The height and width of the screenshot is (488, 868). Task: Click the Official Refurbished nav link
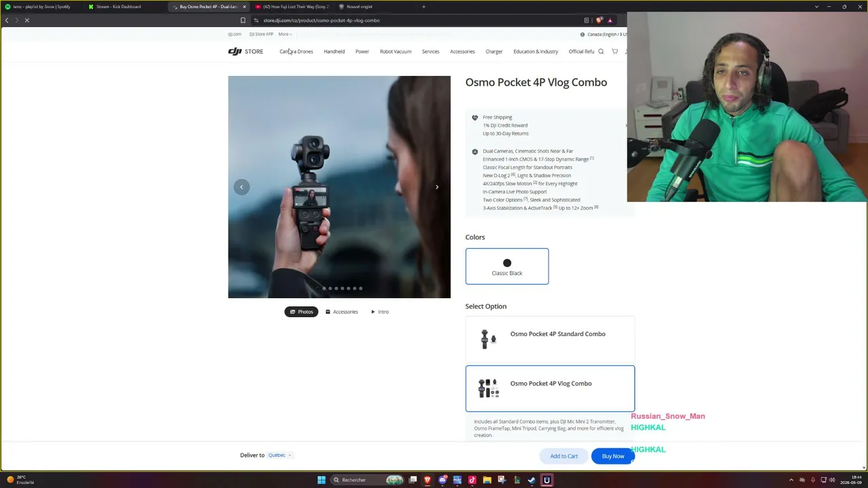coord(582,52)
